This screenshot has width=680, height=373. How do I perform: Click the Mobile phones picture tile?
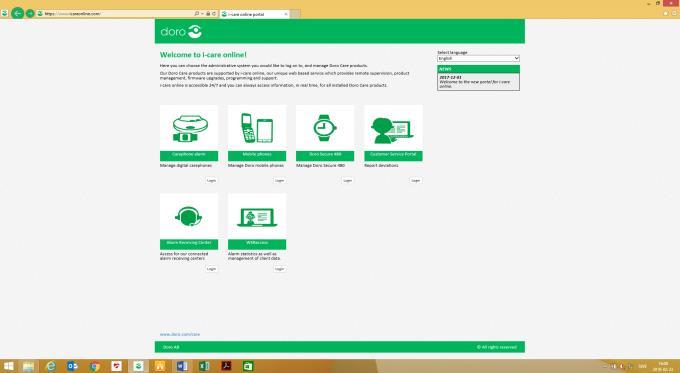tap(257, 128)
